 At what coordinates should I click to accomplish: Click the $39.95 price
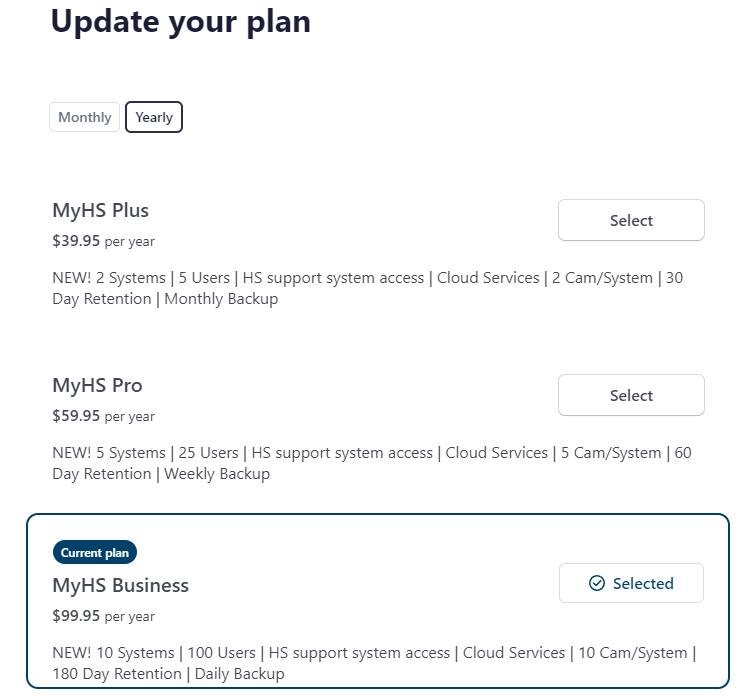coord(76,241)
